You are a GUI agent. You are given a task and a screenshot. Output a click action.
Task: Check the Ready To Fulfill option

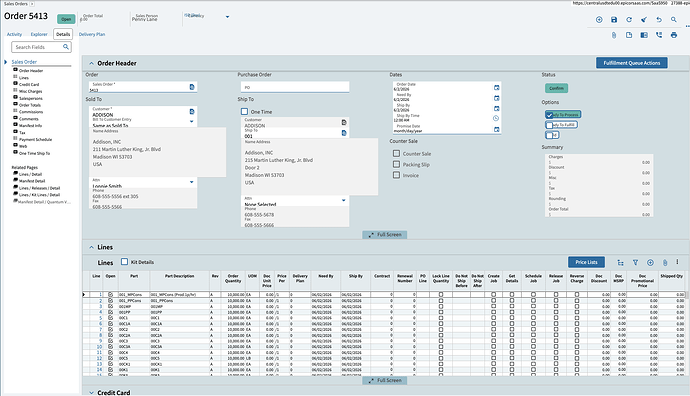coord(549,125)
